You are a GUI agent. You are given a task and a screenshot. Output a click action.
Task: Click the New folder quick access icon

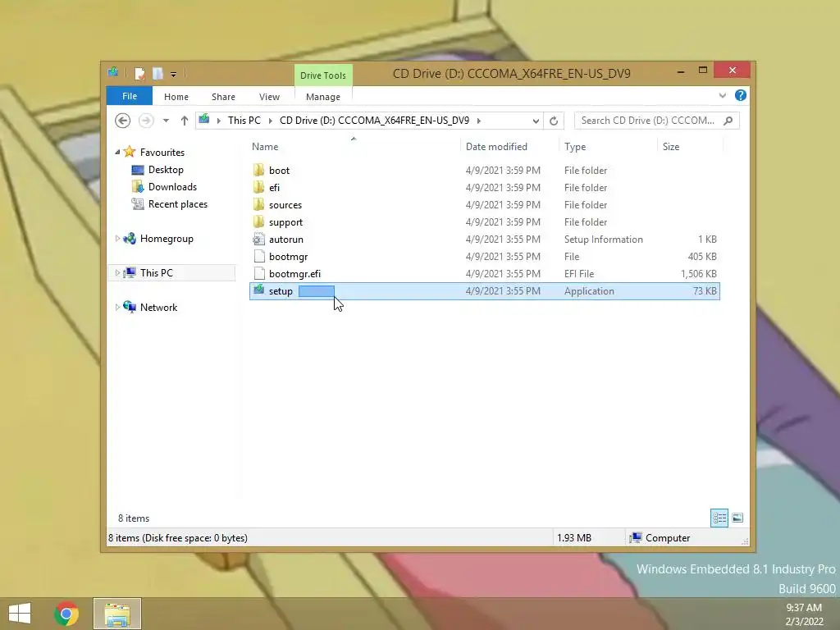[157, 73]
